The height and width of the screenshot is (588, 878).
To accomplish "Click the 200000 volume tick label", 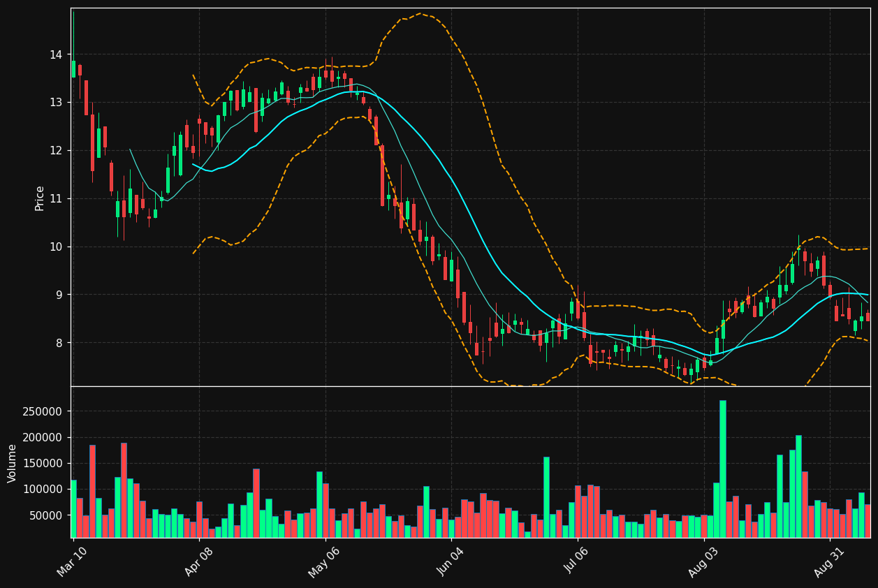I will pos(43,437).
